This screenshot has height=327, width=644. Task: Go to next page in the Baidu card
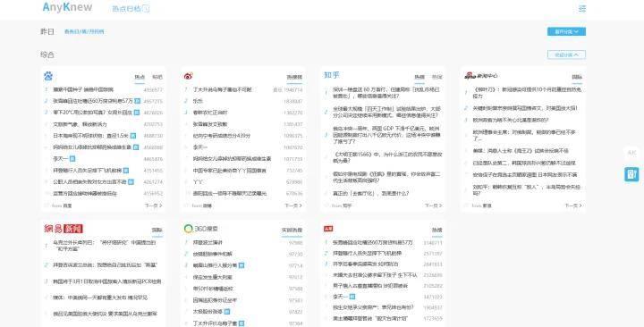153,205
